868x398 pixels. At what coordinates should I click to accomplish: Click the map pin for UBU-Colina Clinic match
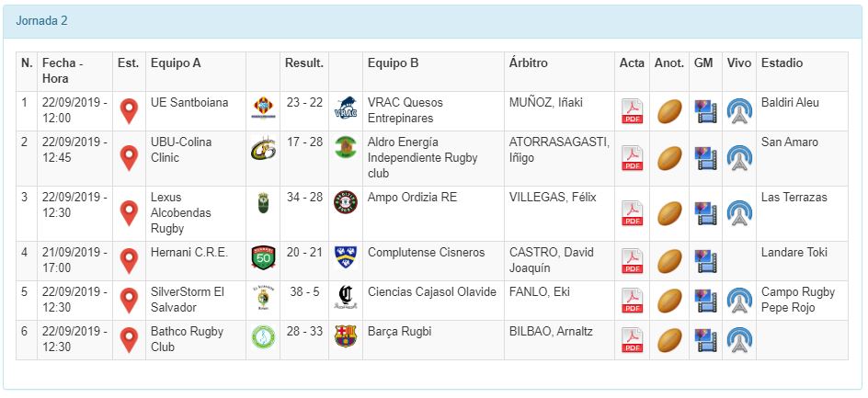tap(130, 158)
